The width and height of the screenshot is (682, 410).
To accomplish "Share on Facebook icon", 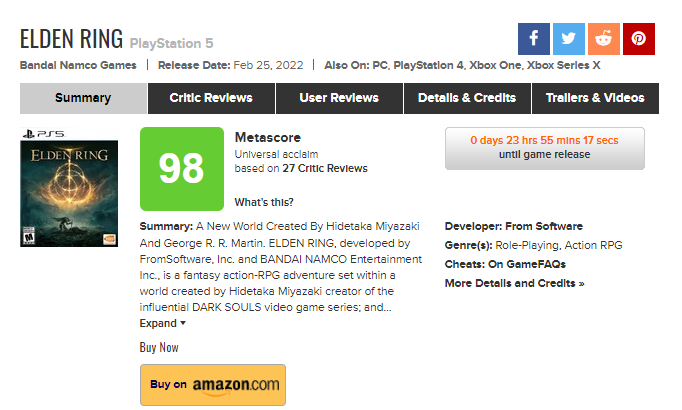I will point(534,38).
